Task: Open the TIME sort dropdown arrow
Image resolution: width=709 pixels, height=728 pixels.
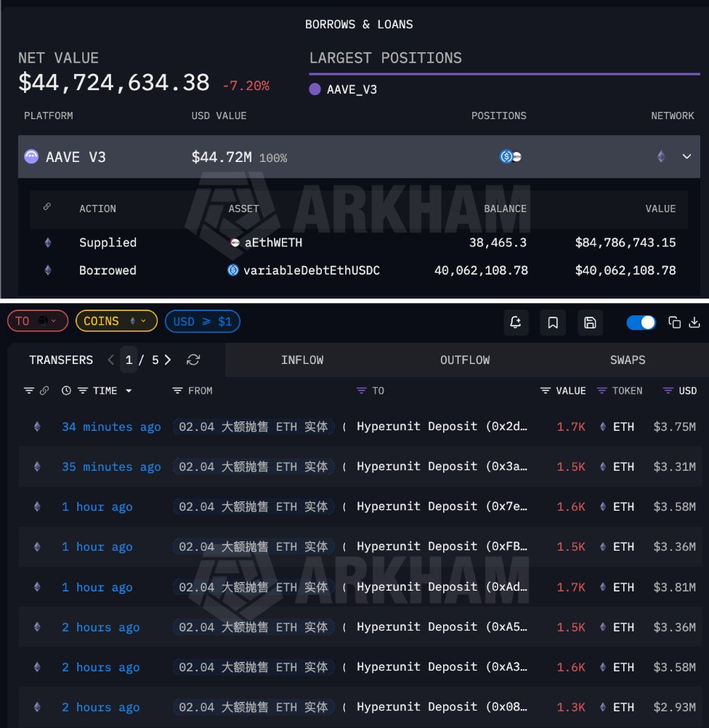Action: 129,391
